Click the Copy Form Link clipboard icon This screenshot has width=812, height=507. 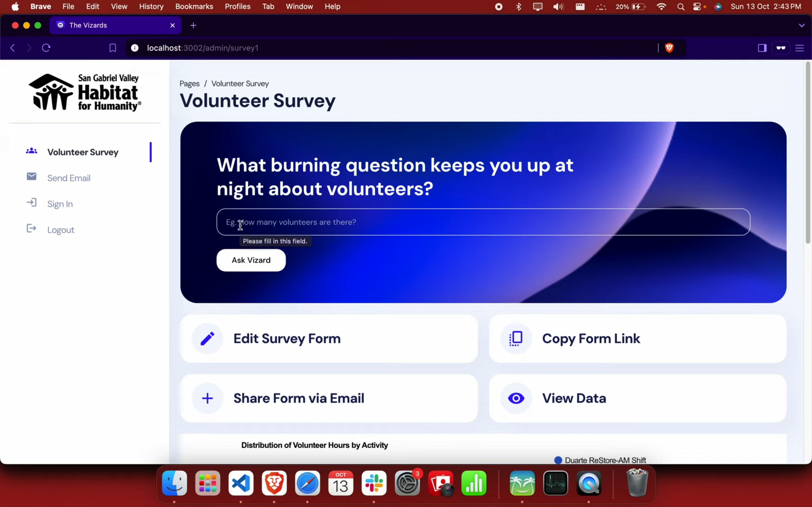516,339
